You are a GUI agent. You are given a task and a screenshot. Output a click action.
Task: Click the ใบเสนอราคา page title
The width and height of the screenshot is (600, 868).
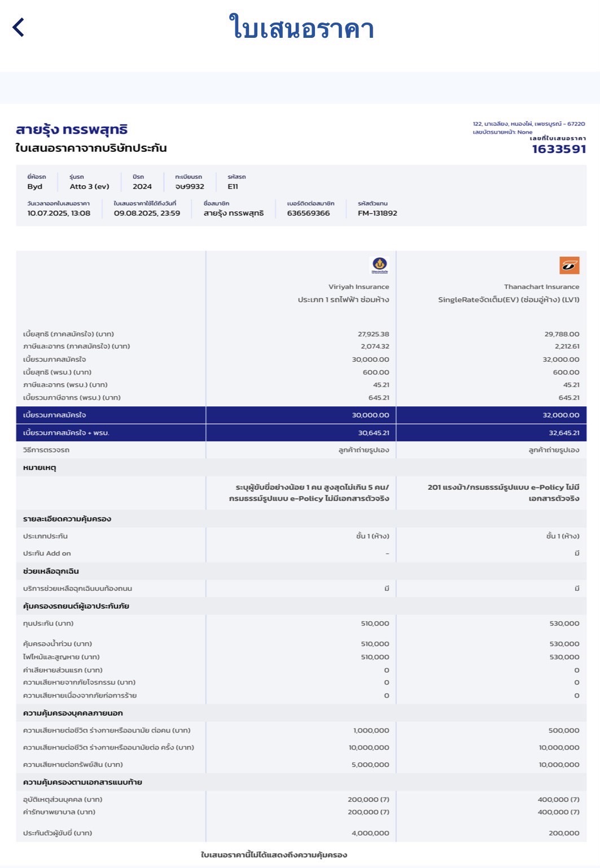point(301,28)
